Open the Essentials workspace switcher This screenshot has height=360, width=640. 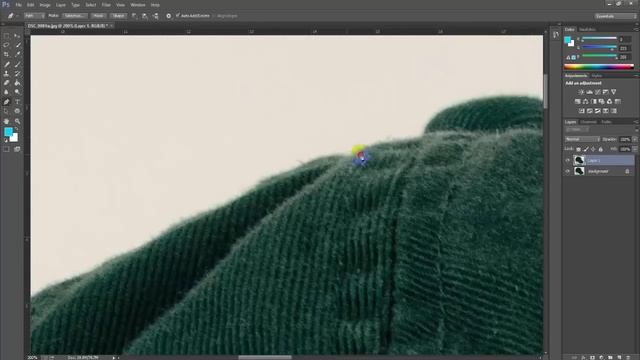[x=615, y=16]
